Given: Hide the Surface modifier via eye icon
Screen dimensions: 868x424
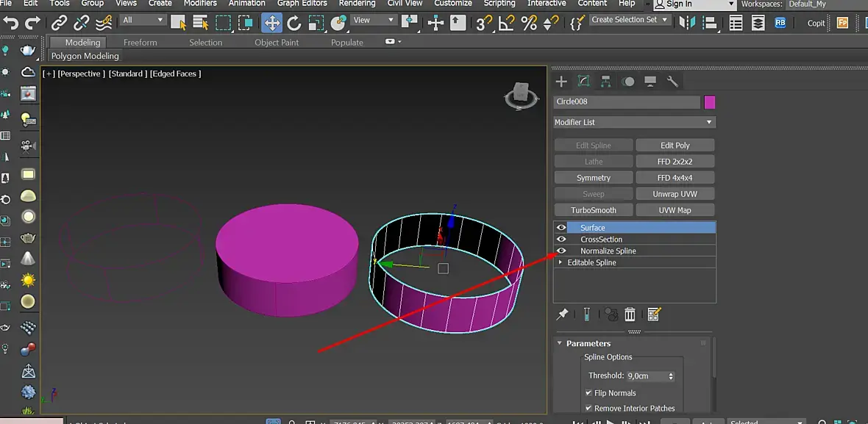Looking at the screenshot, I should tap(561, 228).
